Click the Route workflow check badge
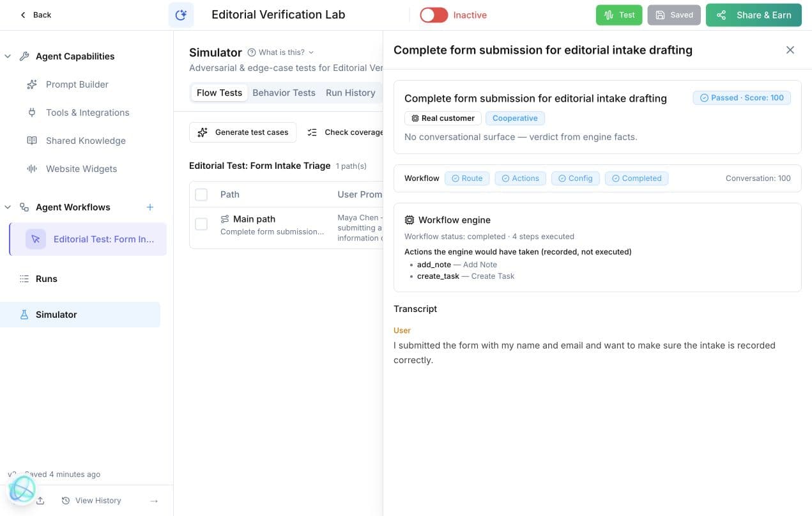The image size is (812, 516). tap(467, 178)
